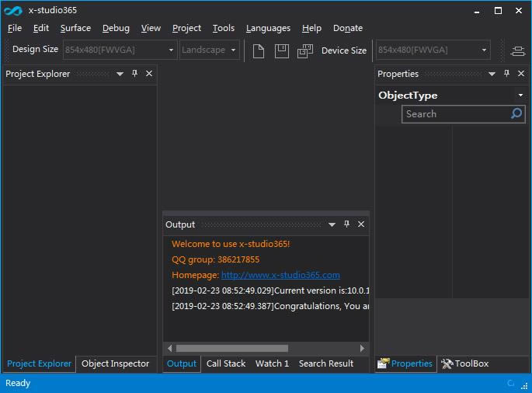
Task: Click the 'Welcome to use x-studio365!' line
Action: click(231, 244)
